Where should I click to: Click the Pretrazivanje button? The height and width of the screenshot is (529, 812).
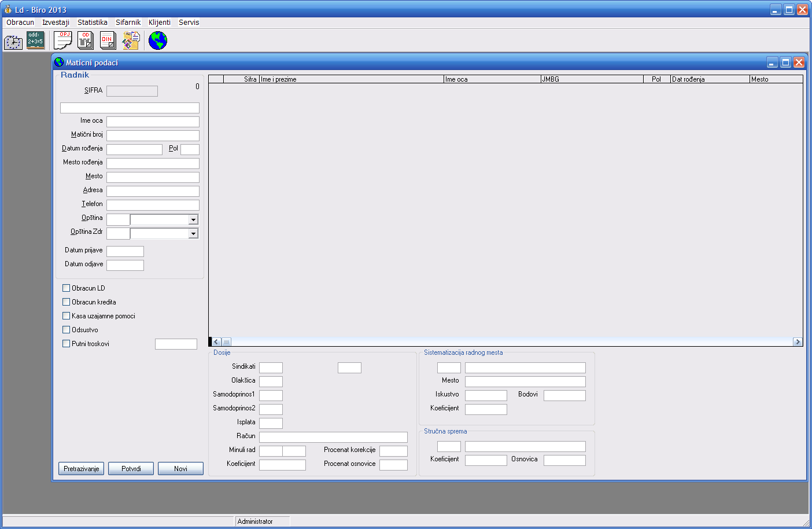point(81,469)
